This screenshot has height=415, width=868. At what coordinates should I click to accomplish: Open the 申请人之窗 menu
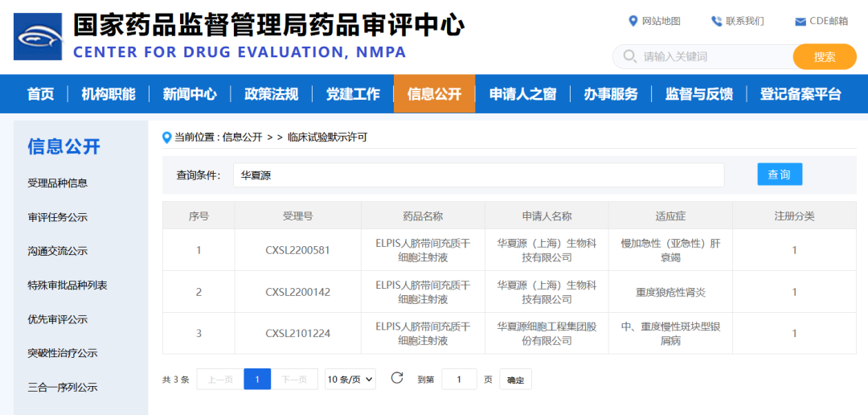pyautogui.click(x=522, y=94)
